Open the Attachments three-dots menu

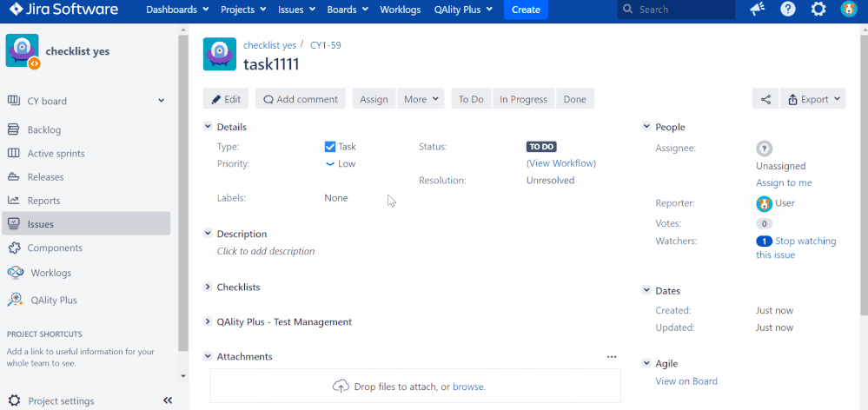(x=612, y=357)
